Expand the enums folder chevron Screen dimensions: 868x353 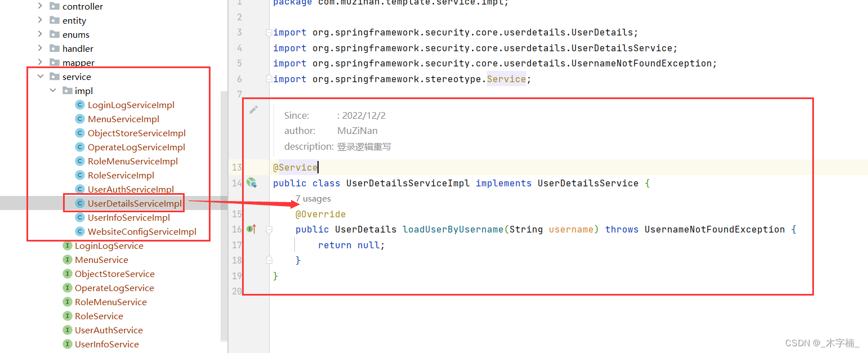click(x=40, y=34)
